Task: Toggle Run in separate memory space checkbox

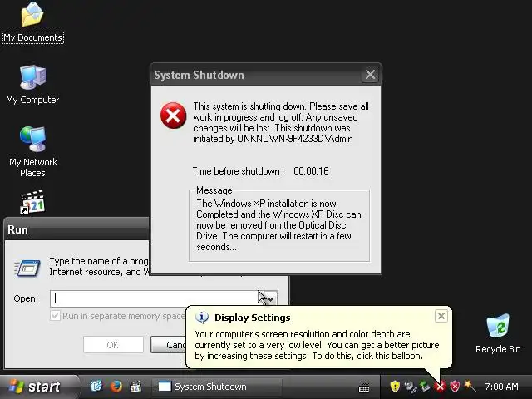Action: click(55, 316)
